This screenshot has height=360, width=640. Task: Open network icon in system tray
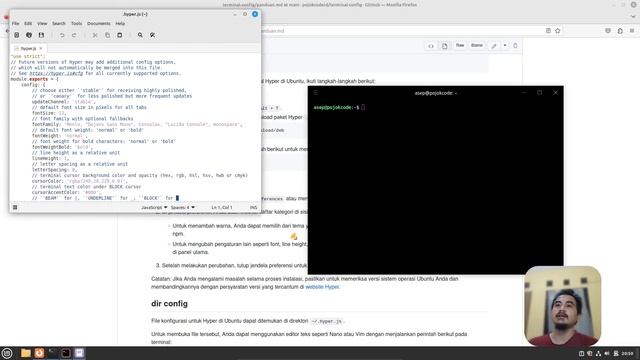598,353
